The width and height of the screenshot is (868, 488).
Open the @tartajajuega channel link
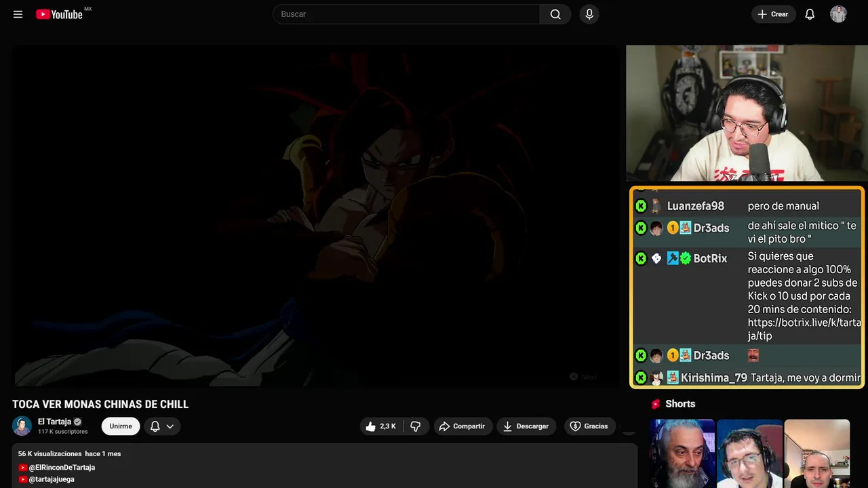pyautogui.click(x=52, y=479)
